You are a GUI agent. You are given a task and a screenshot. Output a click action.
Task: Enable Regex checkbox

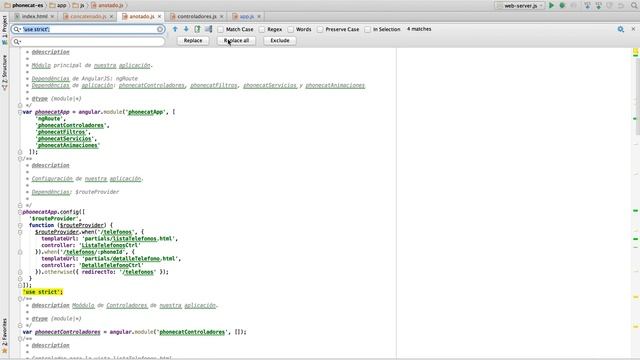[262, 29]
